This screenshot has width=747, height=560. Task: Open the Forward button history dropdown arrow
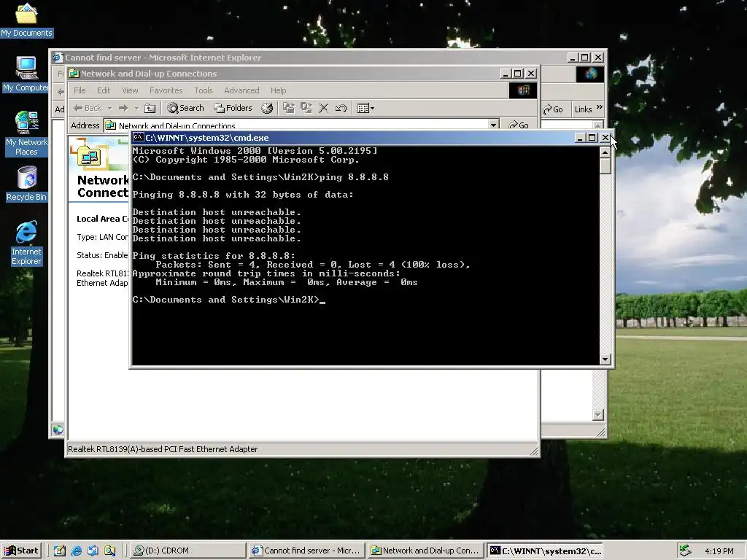(136, 109)
